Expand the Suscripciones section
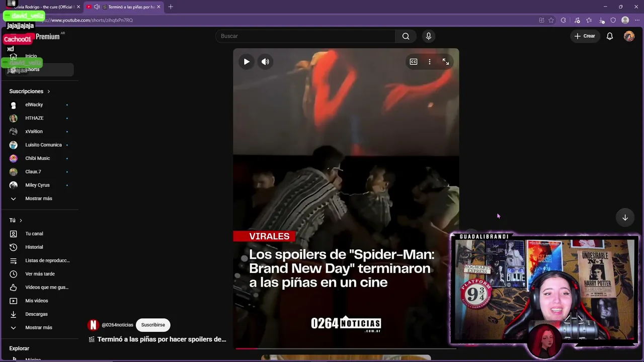Image resolution: width=644 pixels, height=362 pixels. [30, 92]
